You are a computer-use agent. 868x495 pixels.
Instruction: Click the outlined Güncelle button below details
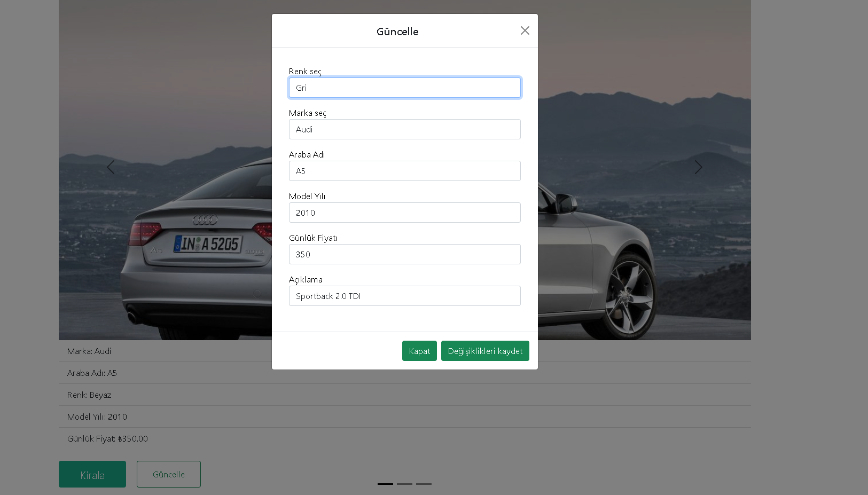pos(169,474)
